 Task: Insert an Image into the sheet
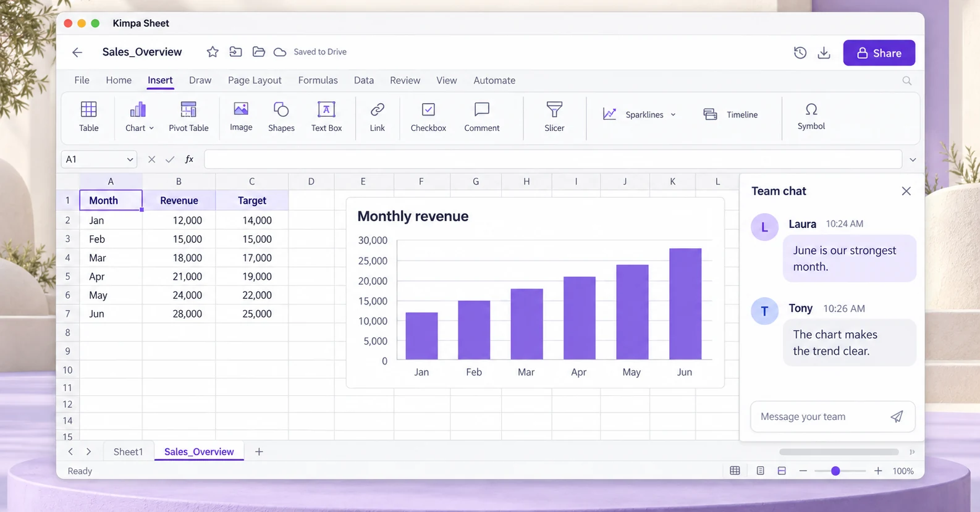click(241, 117)
